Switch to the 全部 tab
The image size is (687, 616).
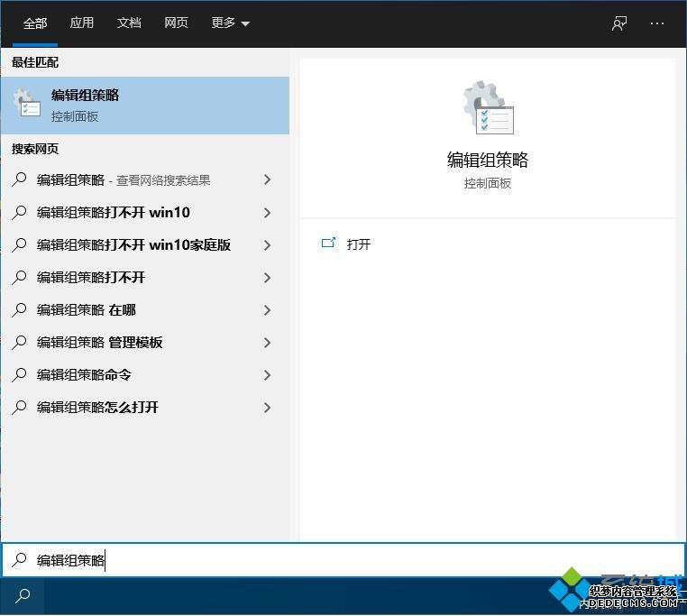pyautogui.click(x=35, y=23)
